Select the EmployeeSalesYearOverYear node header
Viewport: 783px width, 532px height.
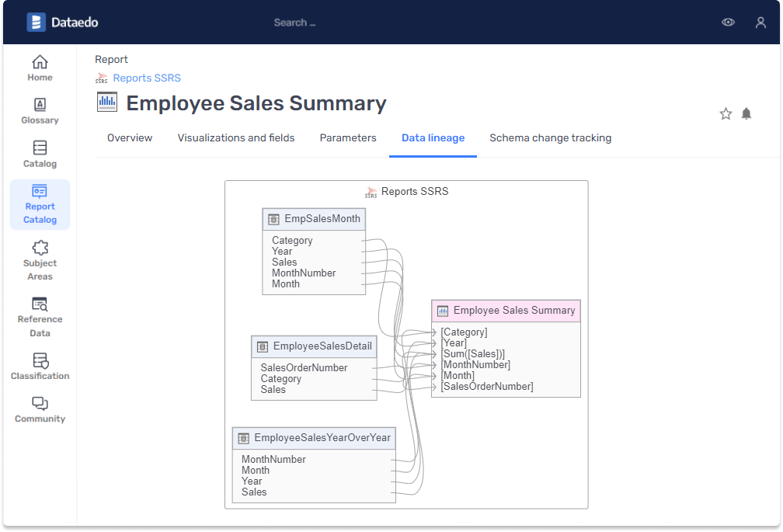click(314, 438)
